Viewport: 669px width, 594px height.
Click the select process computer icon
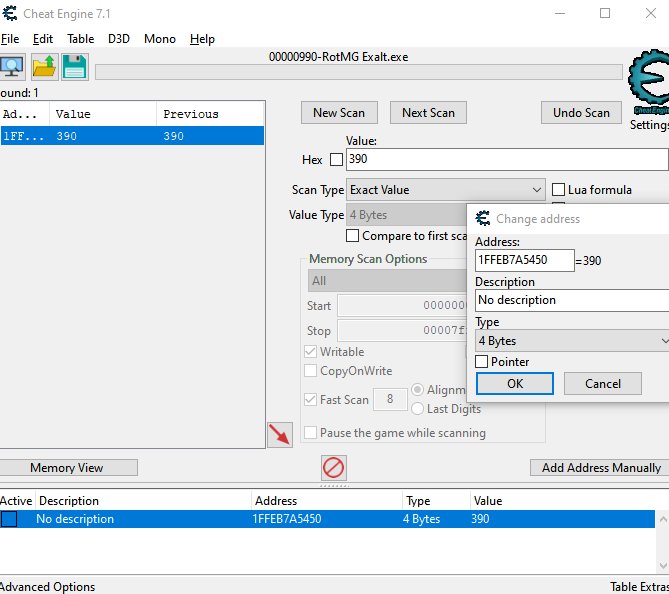click(x=12, y=67)
